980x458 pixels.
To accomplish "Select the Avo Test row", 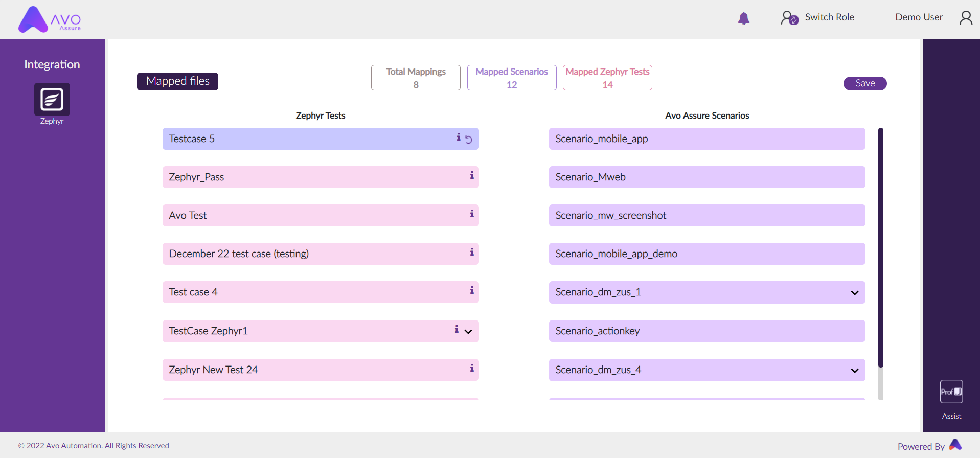I will pyautogui.click(x=321, y=215).
